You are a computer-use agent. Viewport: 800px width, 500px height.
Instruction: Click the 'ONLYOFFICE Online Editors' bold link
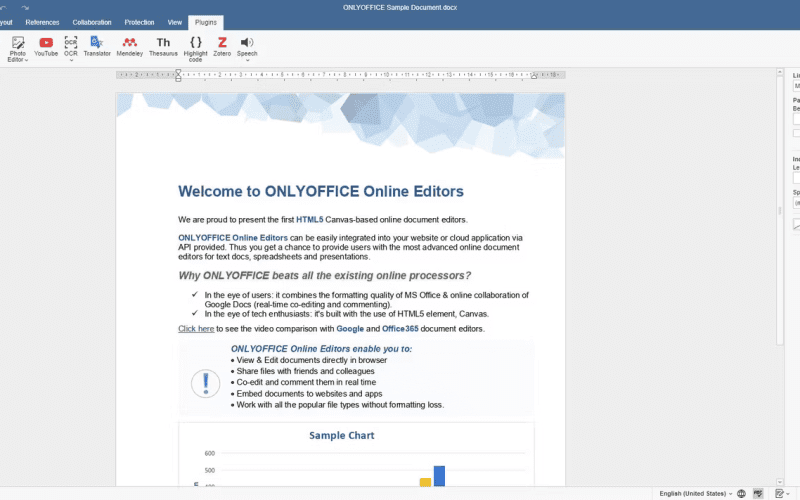(x=233, y=238)
